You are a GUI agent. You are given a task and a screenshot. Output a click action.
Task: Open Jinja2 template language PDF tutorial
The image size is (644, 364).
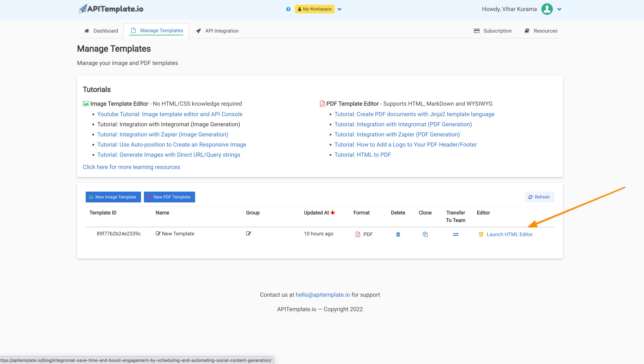[x=414, y=114]
